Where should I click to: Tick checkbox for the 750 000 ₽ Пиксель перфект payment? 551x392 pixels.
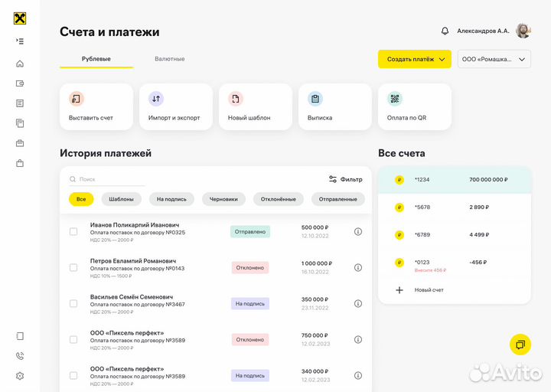73,340
